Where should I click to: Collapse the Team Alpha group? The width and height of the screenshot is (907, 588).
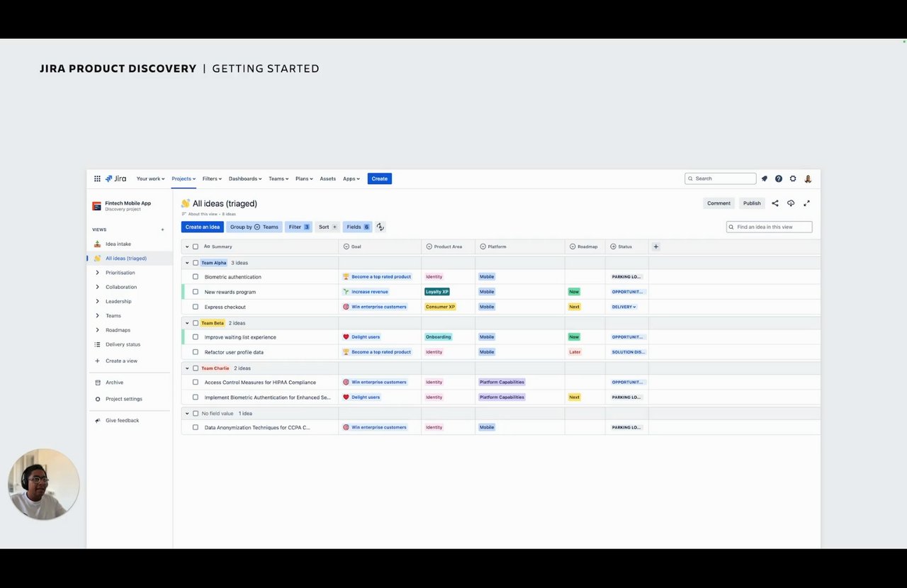(187, 263)
